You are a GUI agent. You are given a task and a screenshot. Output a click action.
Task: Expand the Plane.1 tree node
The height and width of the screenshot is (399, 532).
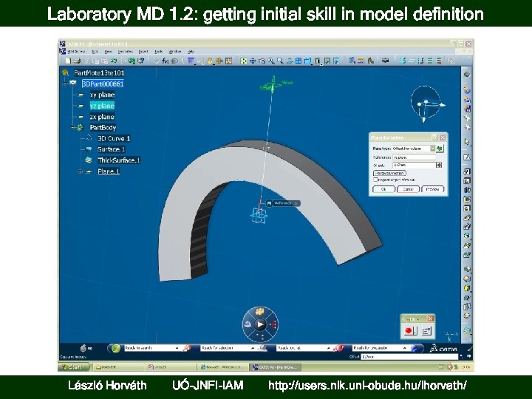[81, 171]
